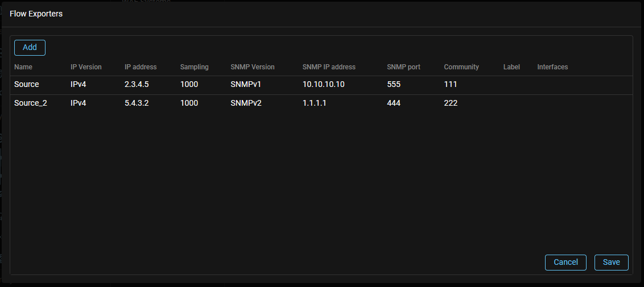644x287 pixels.
Task: Save the flow exporters configuration
Action: coord(611,262)
